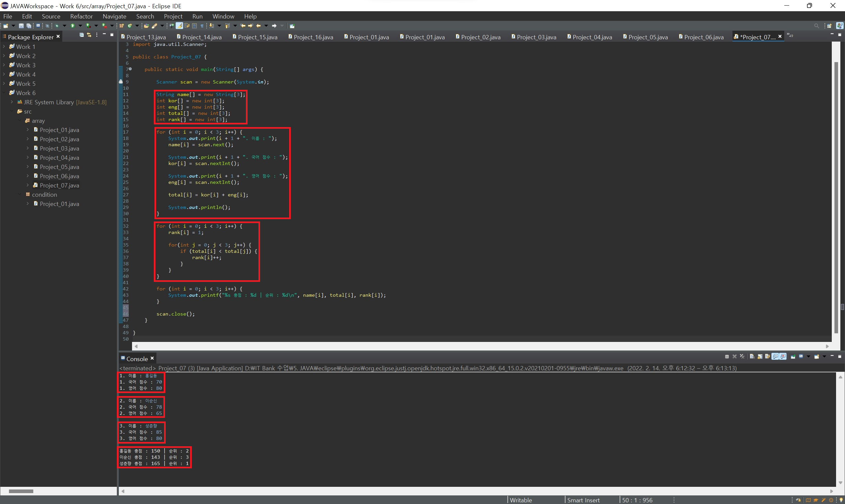Open dropdown arrow next to Run button
845x504 pixels.
(81, 26)
